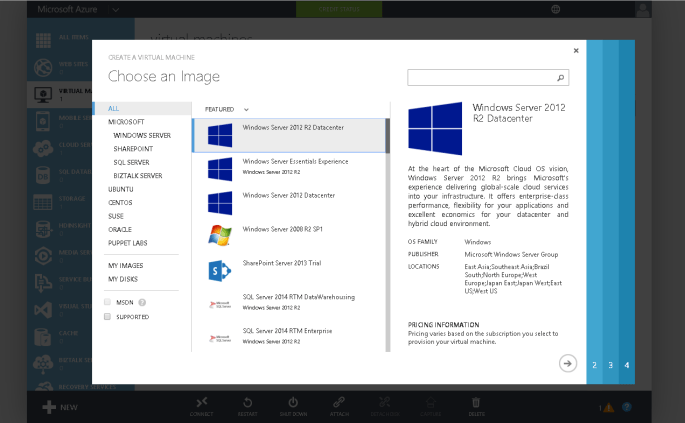Open Mobile Services icon in sidebar
Viewport: 685px width, 423px height.
coord(43,121)
